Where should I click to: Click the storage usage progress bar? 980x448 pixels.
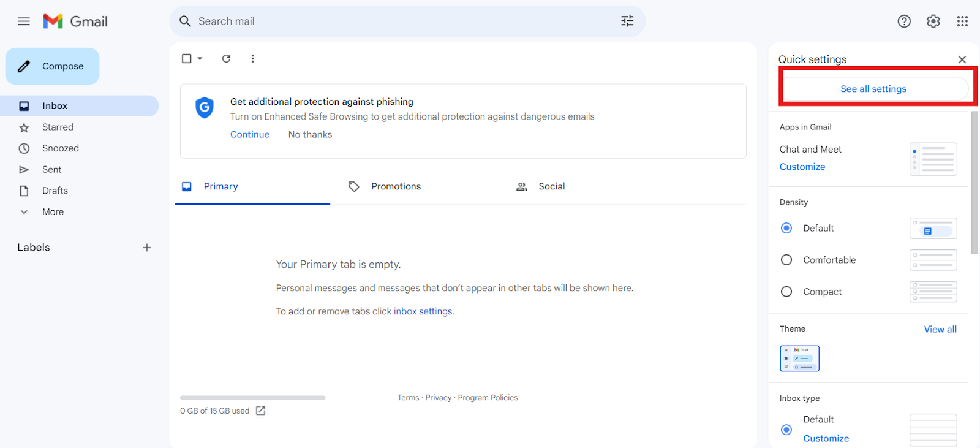coord(252,398)
